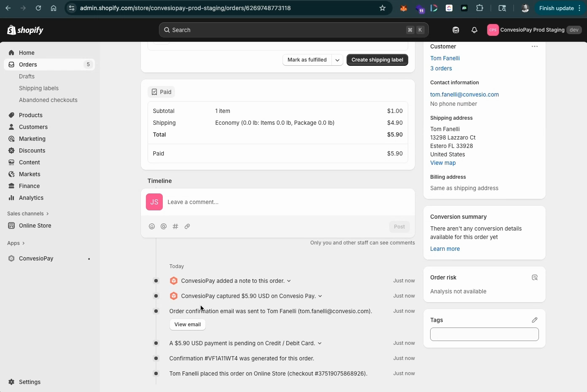Expand the captured $5.90 USD event
Screen dimensions: 587x392
coord(320,296)
